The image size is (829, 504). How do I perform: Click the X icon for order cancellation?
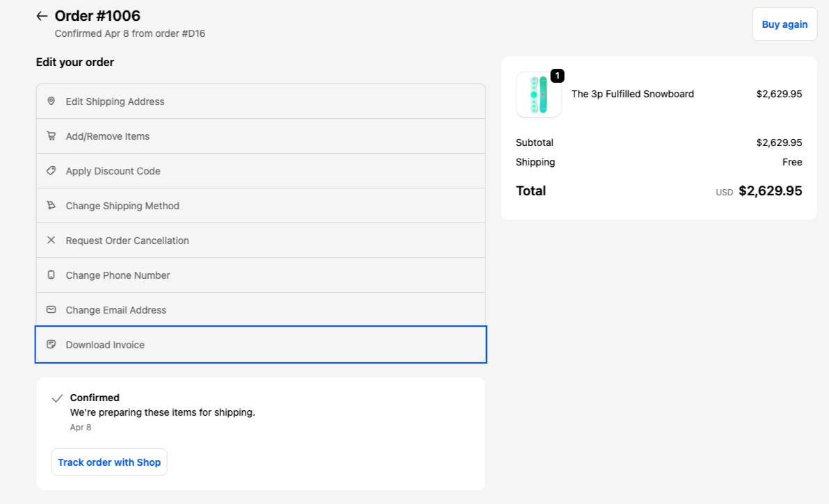[x=51, y=241]
